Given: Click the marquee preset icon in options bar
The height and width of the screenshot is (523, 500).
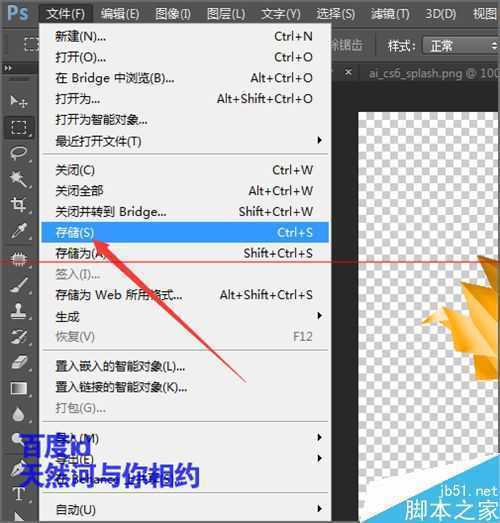Looking at the screenshot, I should 31,44.
